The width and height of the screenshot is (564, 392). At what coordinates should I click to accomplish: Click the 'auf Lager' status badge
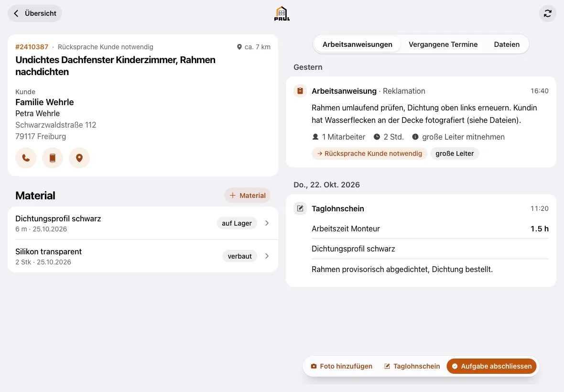point(237,223)
